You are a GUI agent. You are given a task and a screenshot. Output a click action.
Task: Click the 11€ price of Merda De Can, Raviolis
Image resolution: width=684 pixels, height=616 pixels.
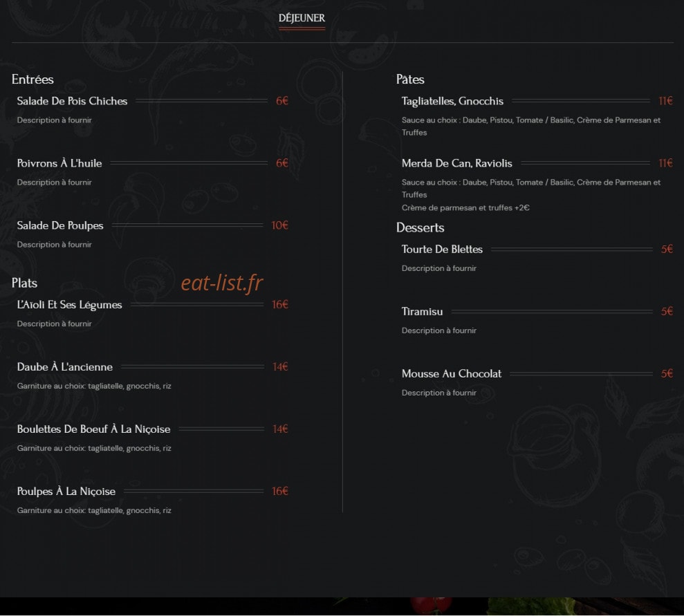point(666,163)
